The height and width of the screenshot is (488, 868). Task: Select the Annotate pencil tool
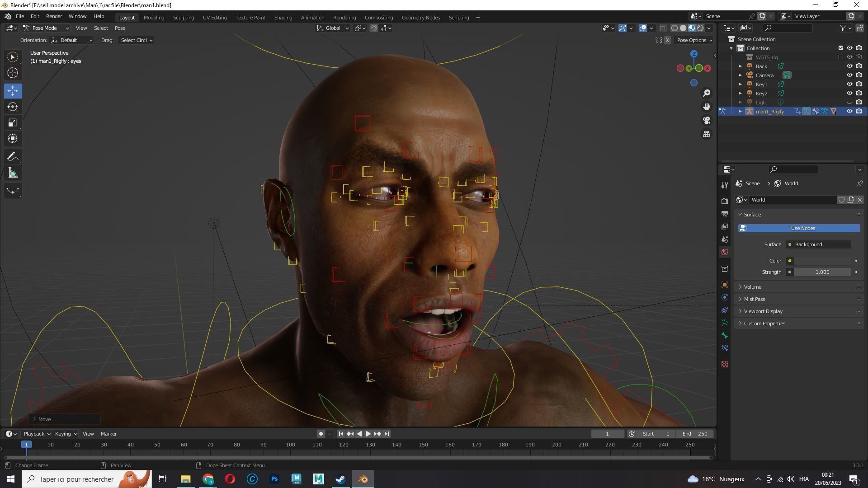13,157
